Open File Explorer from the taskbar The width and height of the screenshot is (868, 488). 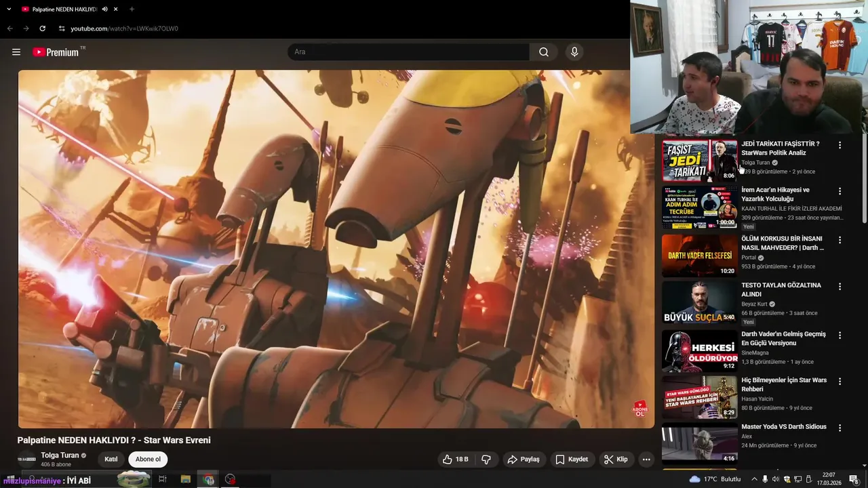pyautogui.click(x=185, y=479)
